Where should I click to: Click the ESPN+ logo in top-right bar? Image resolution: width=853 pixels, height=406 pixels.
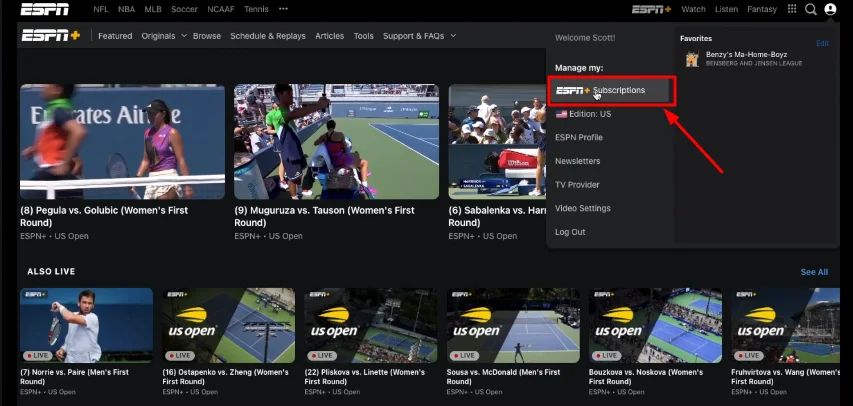click(651, 9)
